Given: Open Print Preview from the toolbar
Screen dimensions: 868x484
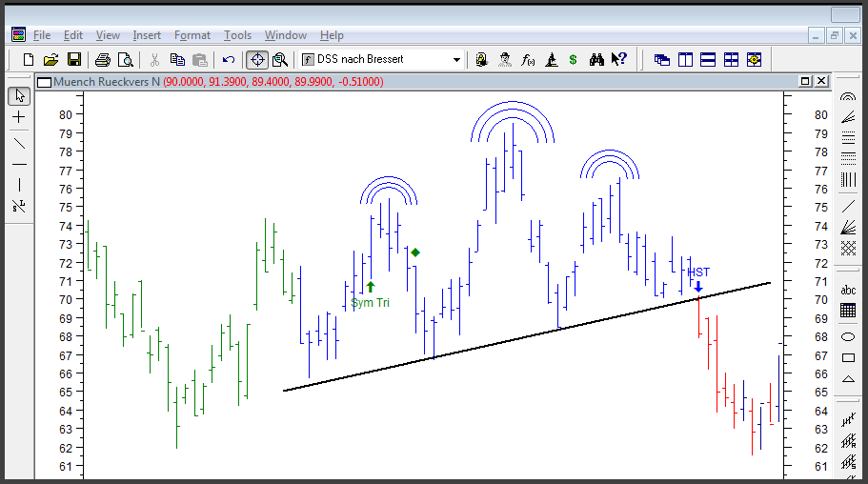Looking at the screenshot, I should point(126,60).
